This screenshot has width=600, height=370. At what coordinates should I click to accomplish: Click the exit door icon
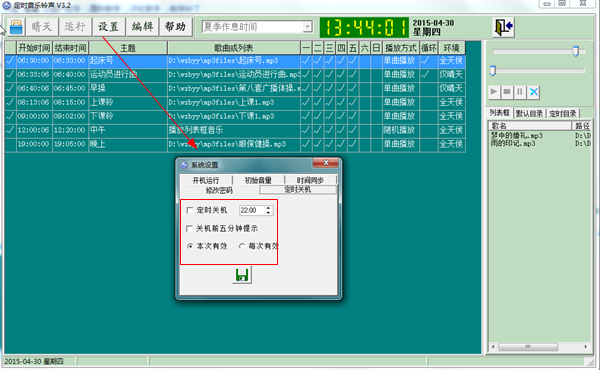pos(503,27)
